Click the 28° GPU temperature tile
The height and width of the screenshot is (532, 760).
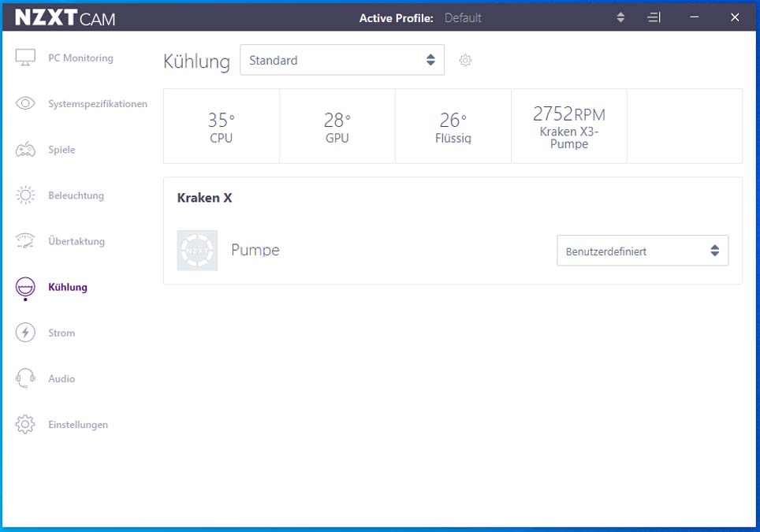337,126
